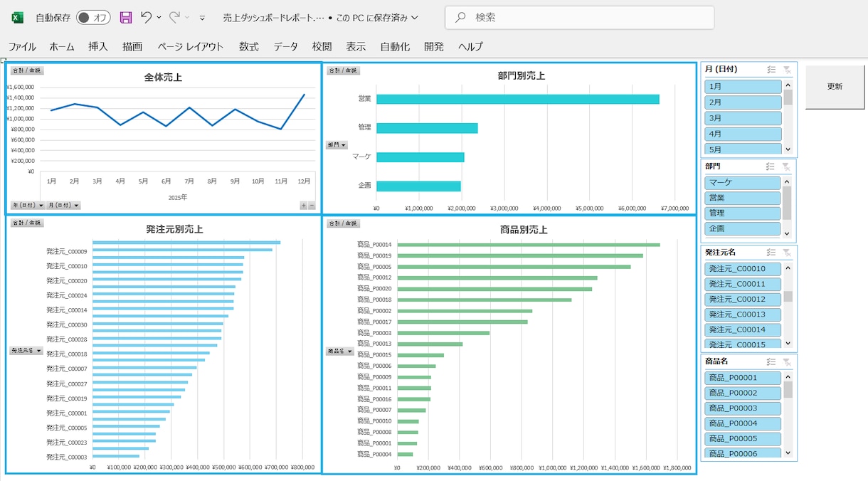Open the Undo history dropdown arrow

(159, 18)
